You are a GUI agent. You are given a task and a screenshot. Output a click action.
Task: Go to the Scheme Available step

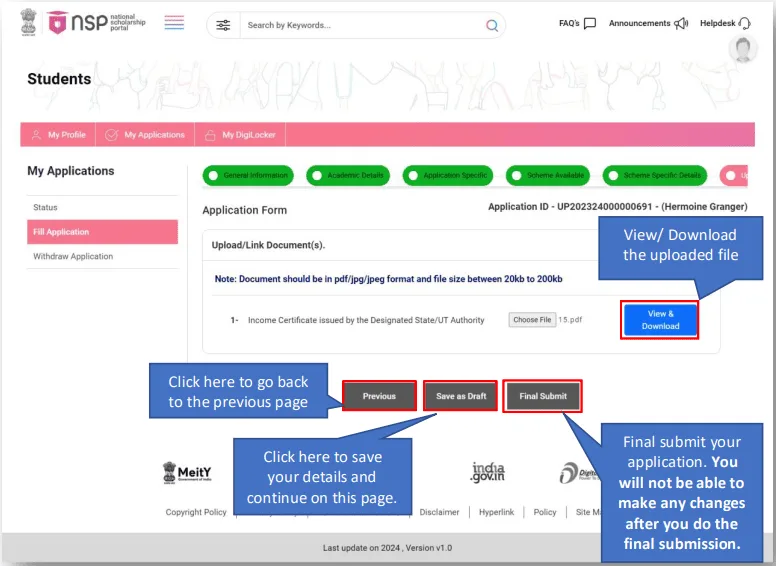(x=548, y=175)
